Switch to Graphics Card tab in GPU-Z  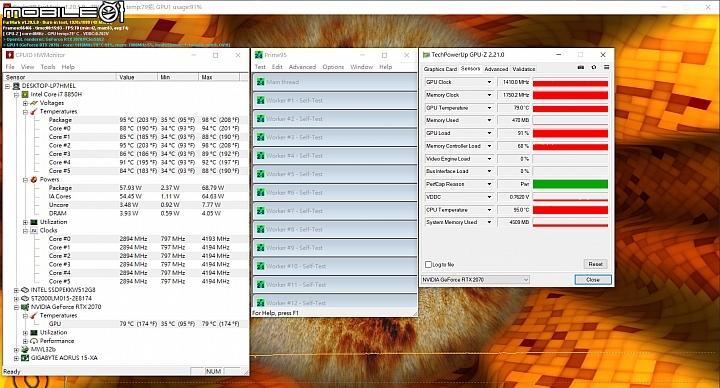pos(440,69)
